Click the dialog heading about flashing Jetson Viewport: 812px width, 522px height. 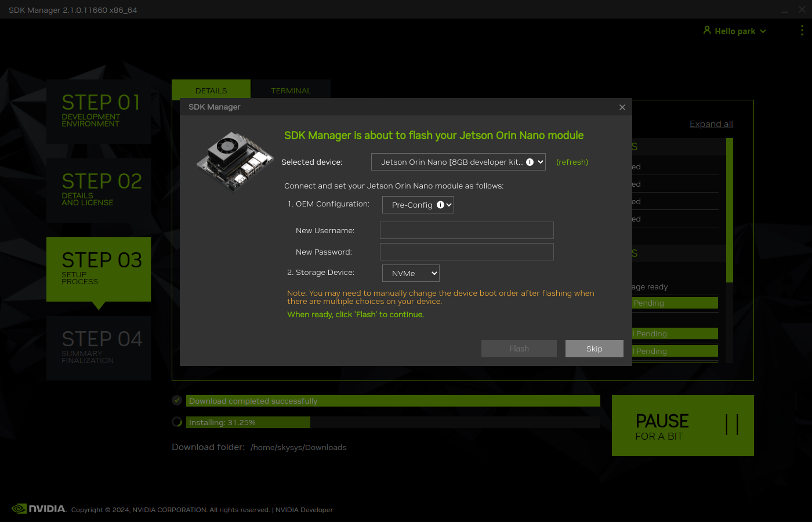434,136
